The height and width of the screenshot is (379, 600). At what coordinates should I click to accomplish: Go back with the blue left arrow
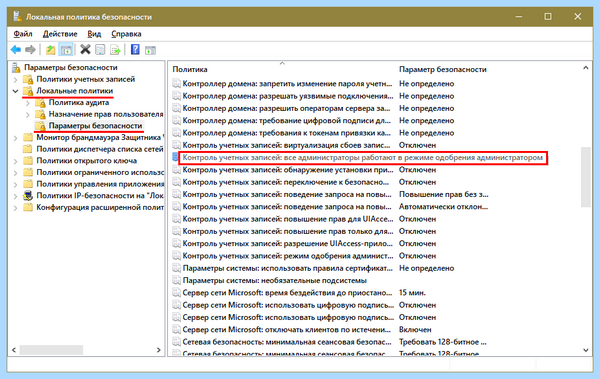point(16,50)
